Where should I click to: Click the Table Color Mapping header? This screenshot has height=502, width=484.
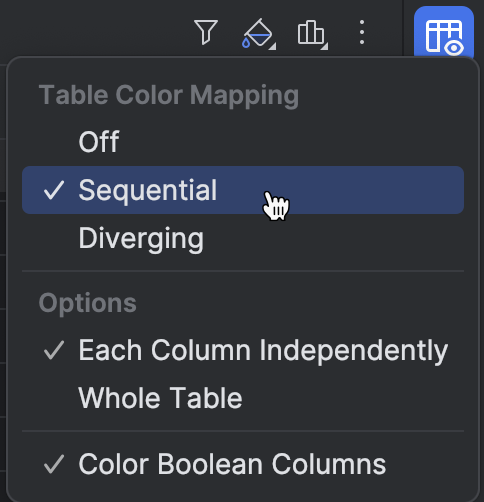169,95
